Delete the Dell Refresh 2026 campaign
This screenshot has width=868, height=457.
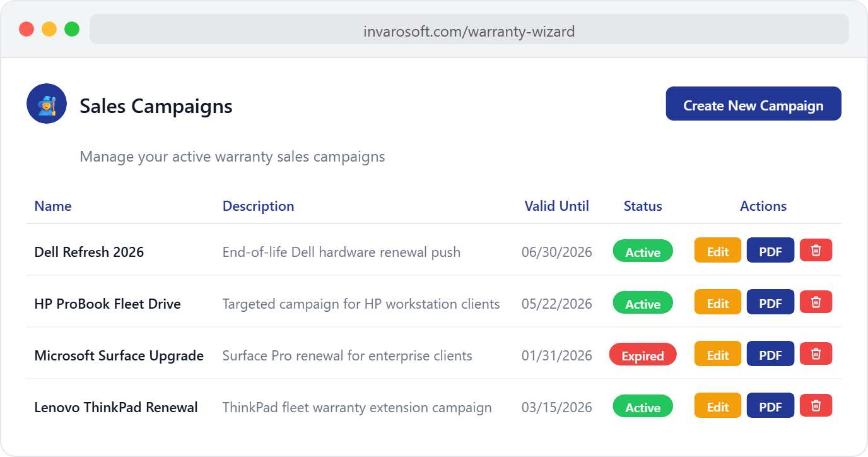point(816,250)
